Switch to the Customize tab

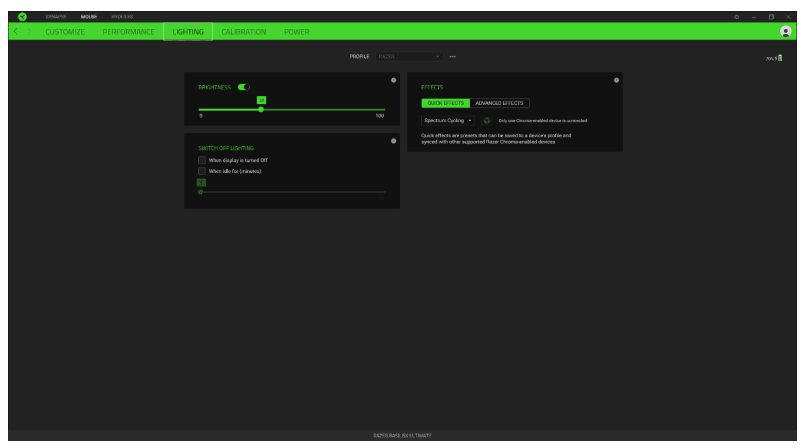click(x=65, y=31)
